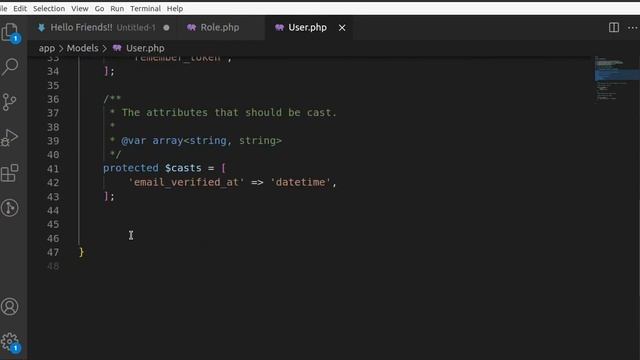
Task: Click the app breadcrumb segment
Action: tap(47, 48)
